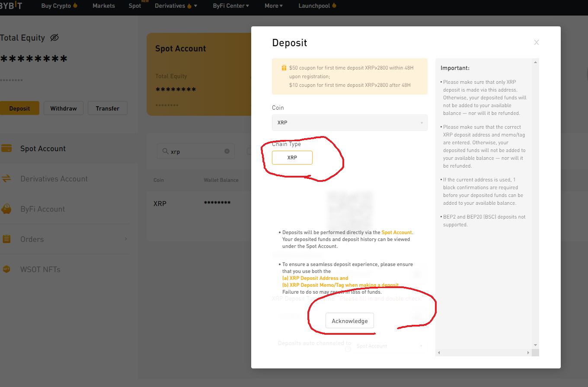
Task: Click the Transfer button
Action: click(108, 108)
